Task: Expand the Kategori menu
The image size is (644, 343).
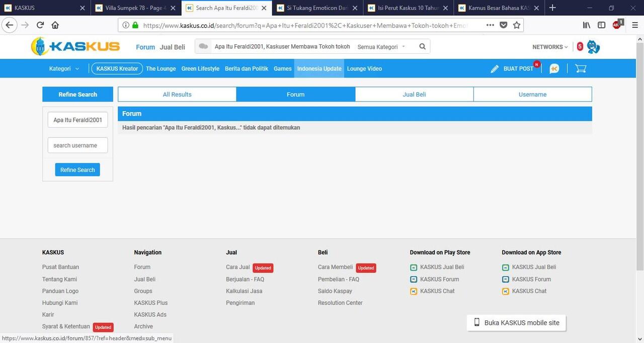Action: [64, 69]
